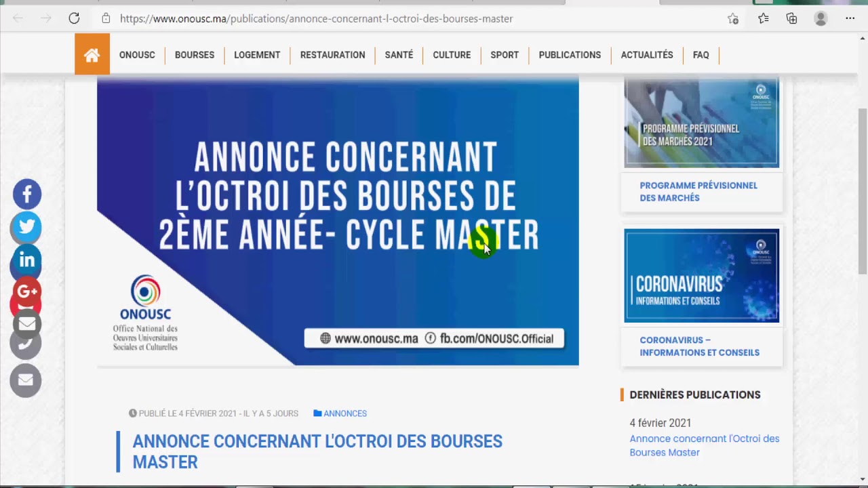
Task: Open the Favorites list icon
Action: coord(764,18)
